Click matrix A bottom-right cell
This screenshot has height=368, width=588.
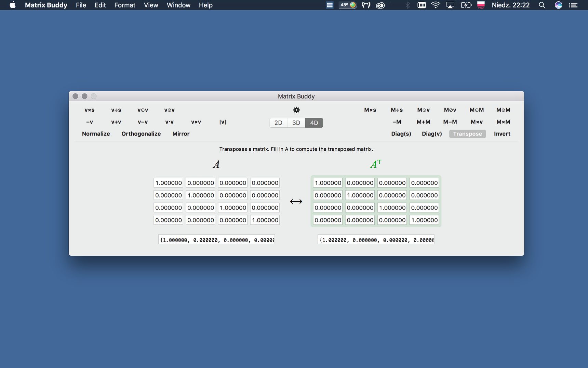(265, 220)
